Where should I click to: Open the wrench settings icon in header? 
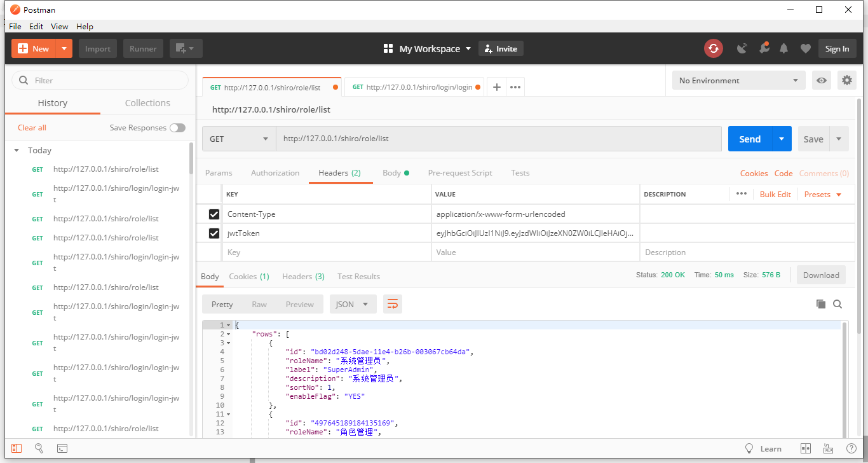763,48
